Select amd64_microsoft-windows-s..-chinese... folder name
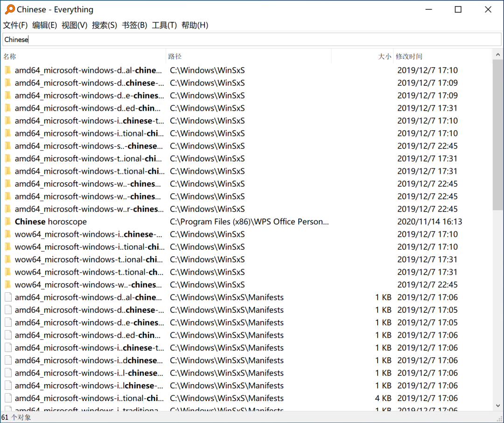Viewport: 504px width, 423px height. click(x=89, y=146)
